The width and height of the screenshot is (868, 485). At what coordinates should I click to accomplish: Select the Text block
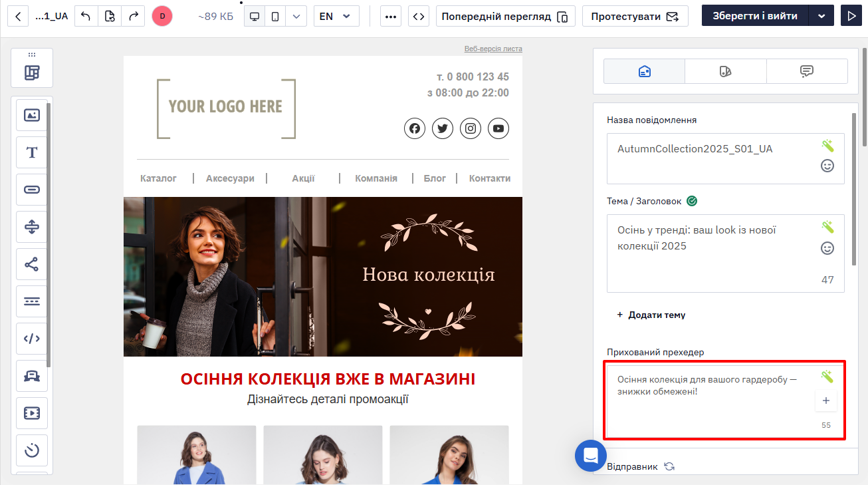(x=32, y=152)
